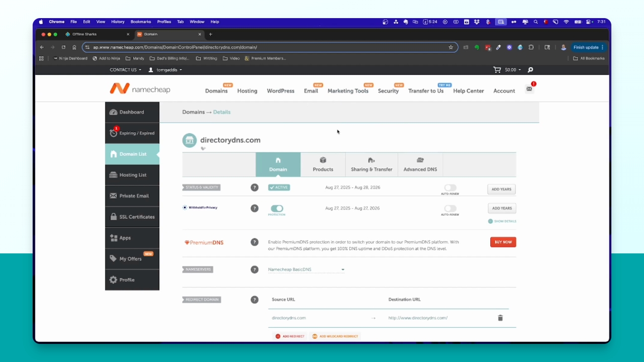
Task: Switch to the Sharing & Transfer tab
Action: coord(372,164)
